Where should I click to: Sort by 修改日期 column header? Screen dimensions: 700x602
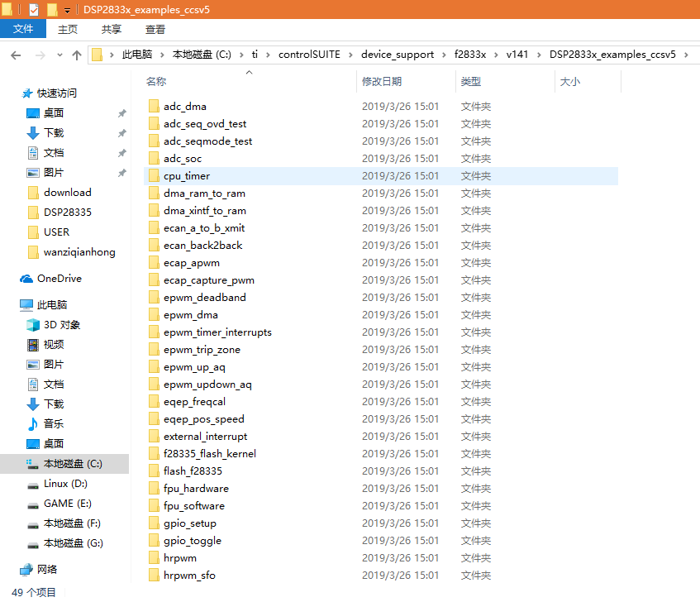click(382, 82)
